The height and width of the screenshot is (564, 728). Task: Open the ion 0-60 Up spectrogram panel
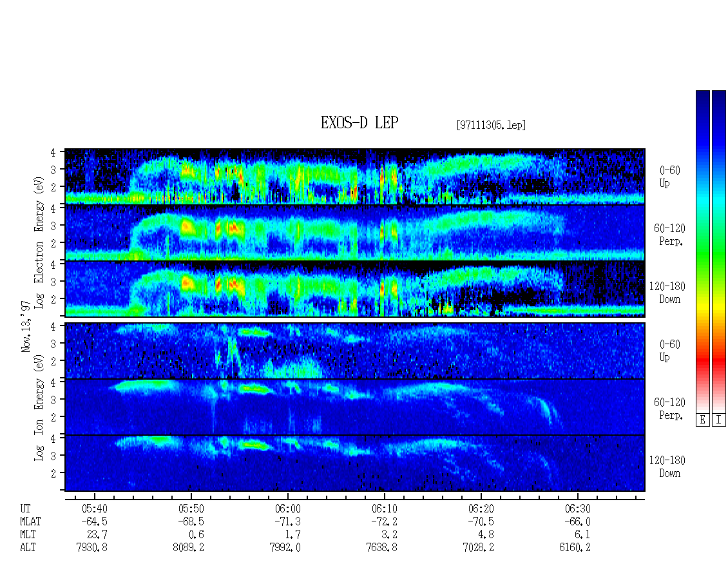tap(355, 351)
